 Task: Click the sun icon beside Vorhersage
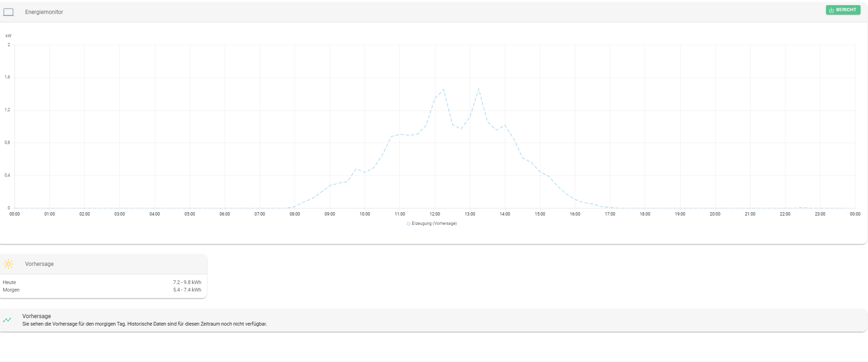(8, 264)
